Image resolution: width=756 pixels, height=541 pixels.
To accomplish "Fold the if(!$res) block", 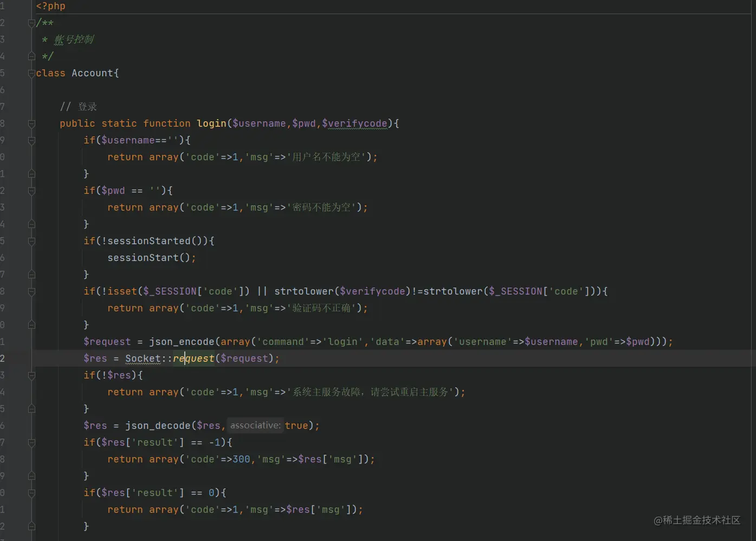I will point(31,375).
